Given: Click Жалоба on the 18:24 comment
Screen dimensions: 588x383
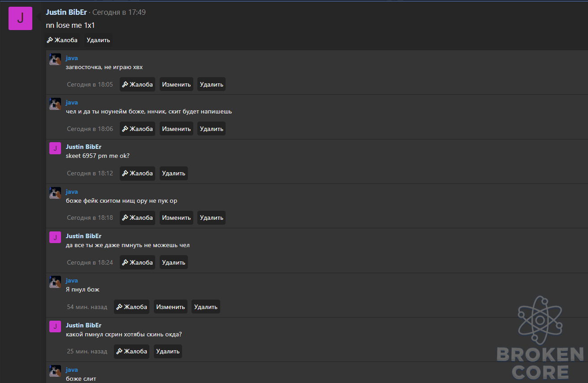Looking at the screenshot, I should pyautogui.click(x=137, y=262).
